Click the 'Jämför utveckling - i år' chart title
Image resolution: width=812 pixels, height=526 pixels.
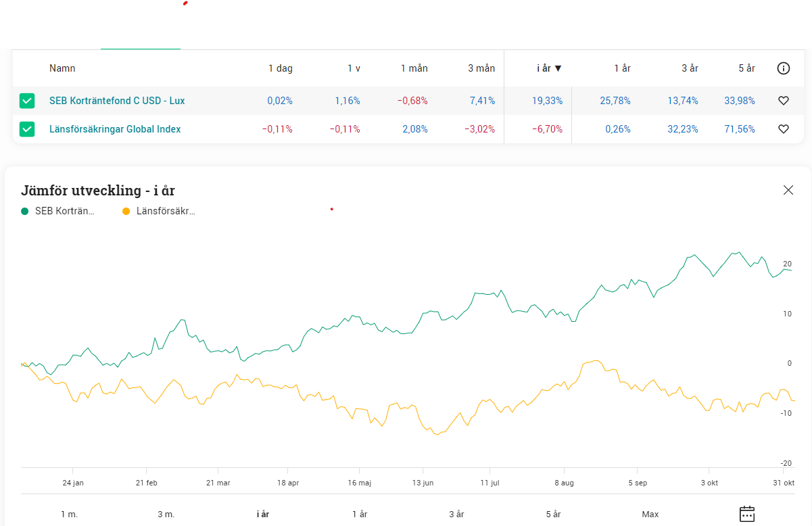click(x=98, y=191)
